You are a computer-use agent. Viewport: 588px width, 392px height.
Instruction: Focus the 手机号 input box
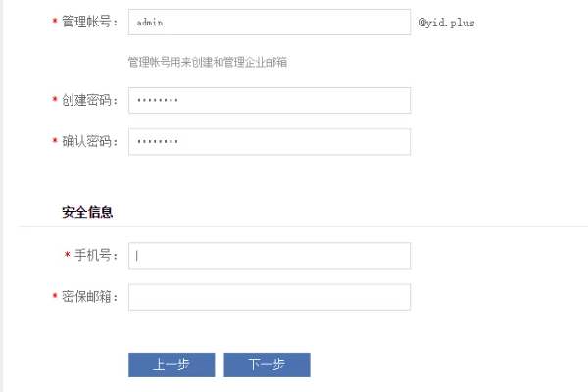click(x=269, y=256)
